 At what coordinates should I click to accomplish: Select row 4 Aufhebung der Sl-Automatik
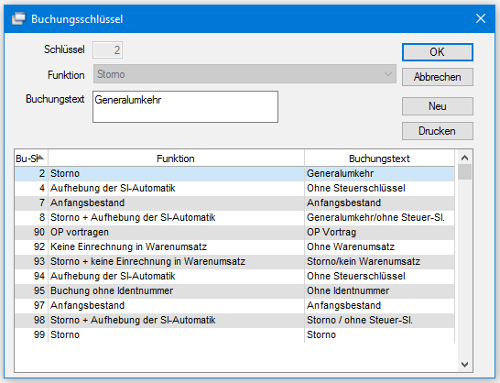point(235,188)
